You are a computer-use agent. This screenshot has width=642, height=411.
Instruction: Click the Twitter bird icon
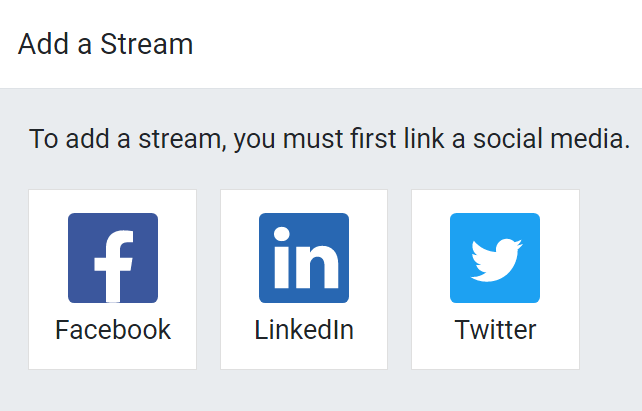[x=495, y=257]
